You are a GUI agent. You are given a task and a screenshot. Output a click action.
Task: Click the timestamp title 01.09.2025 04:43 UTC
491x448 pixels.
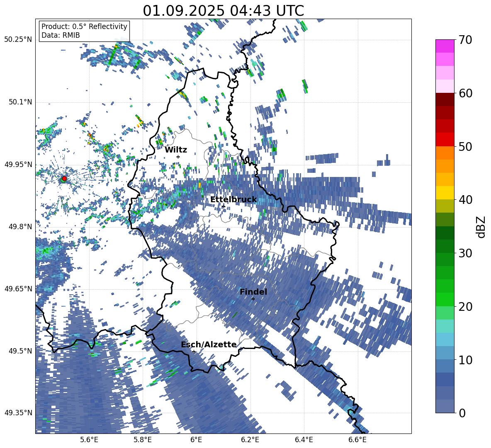click(223, 11)
